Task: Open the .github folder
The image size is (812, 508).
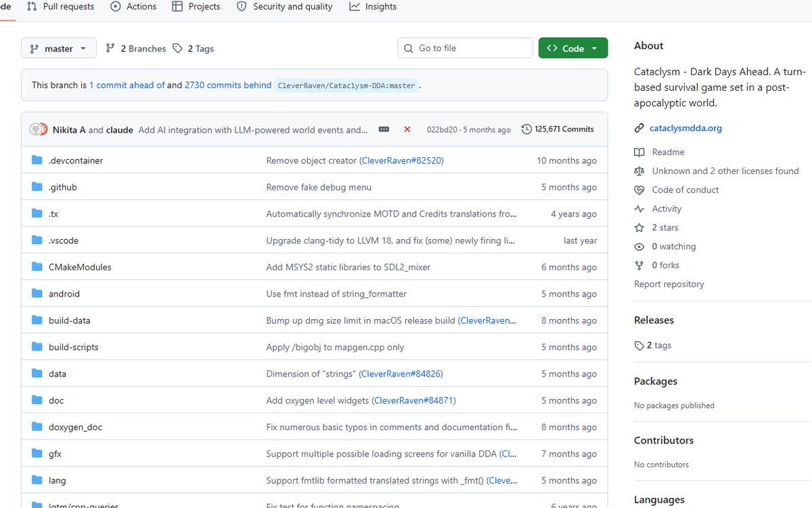Action: pyautogui.click(x=63, y=188)
